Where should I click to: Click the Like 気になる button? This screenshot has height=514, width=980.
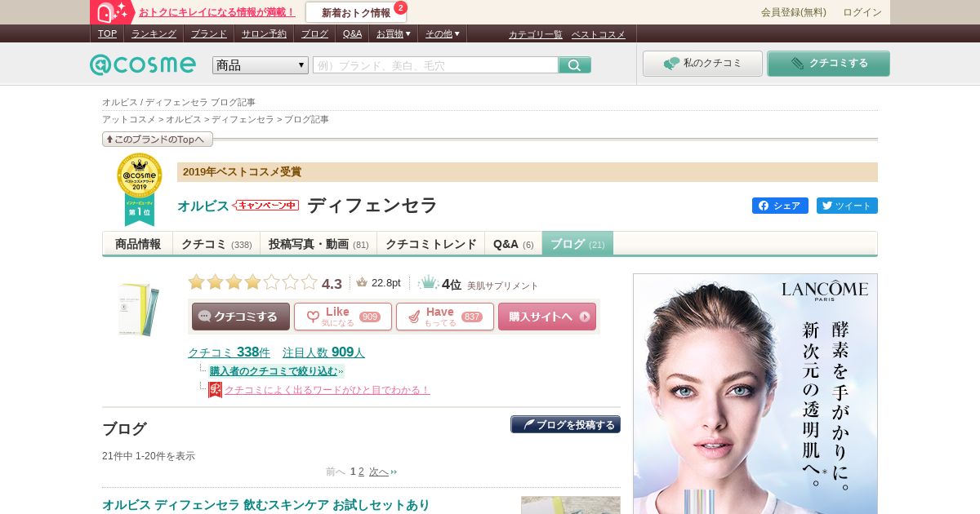pos(343,317)
